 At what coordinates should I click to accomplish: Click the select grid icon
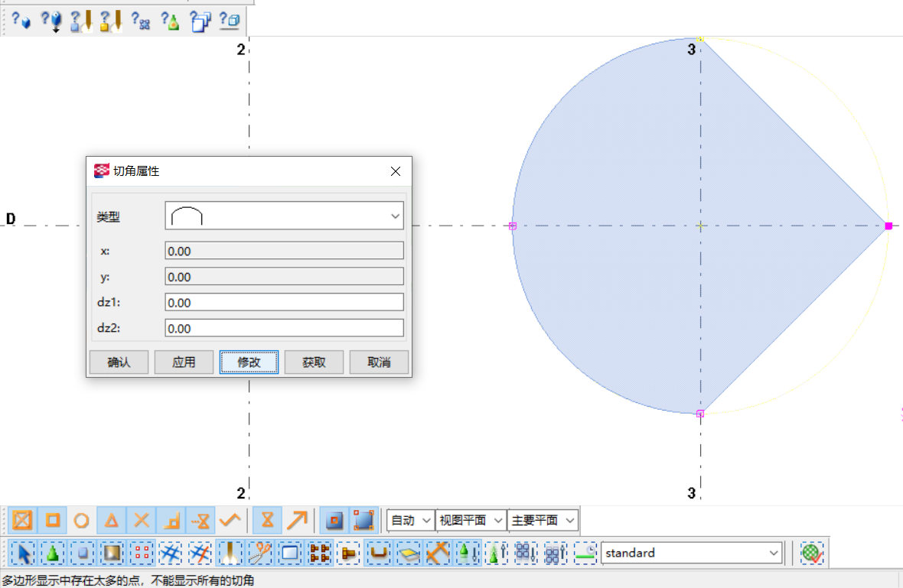(x=171, y=553)
